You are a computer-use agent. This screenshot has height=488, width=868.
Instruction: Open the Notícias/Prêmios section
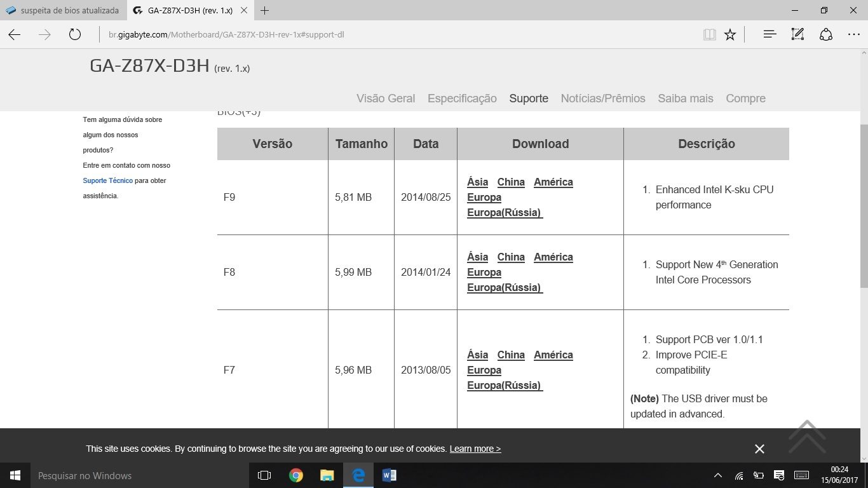click(603, 98)
